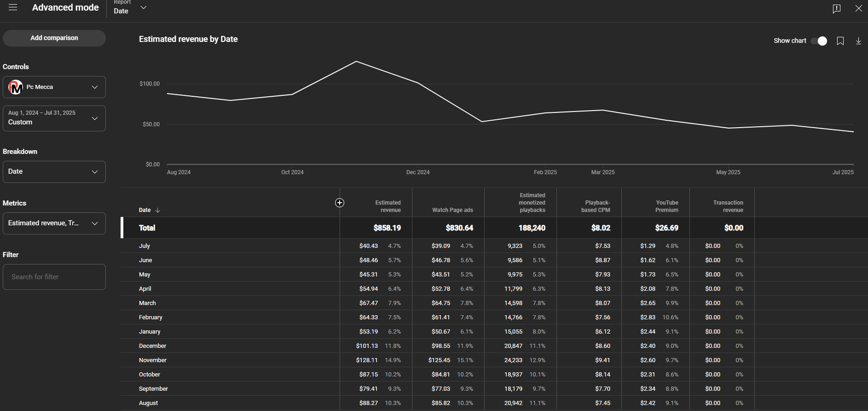Click the Oct 2024 axis label
Screen dimensions: 868x411
[292, 172]
